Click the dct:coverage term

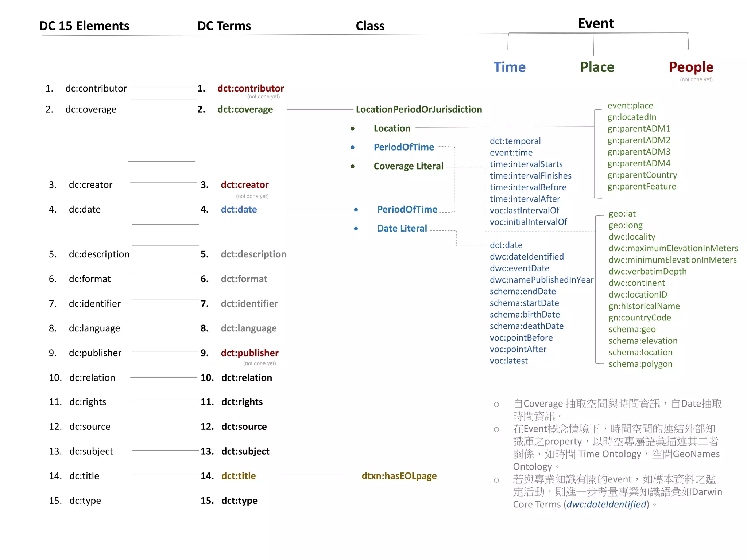[x=245, y=109]
